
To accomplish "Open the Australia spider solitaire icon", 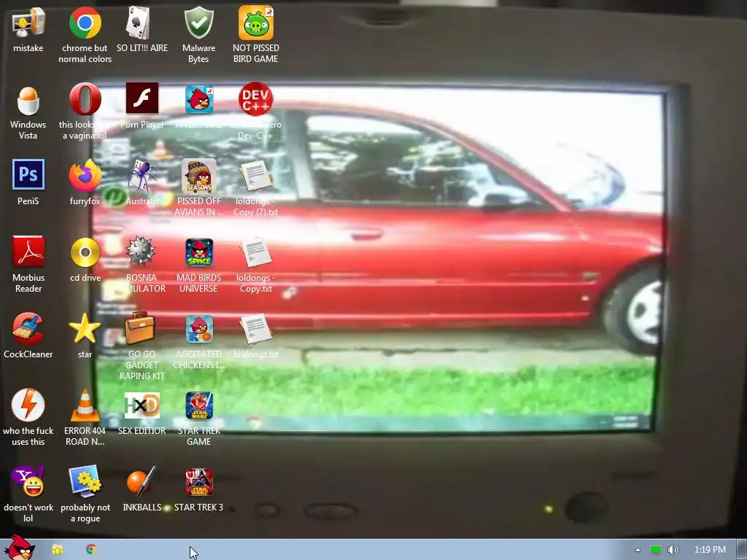I will (x=142, y=175).
